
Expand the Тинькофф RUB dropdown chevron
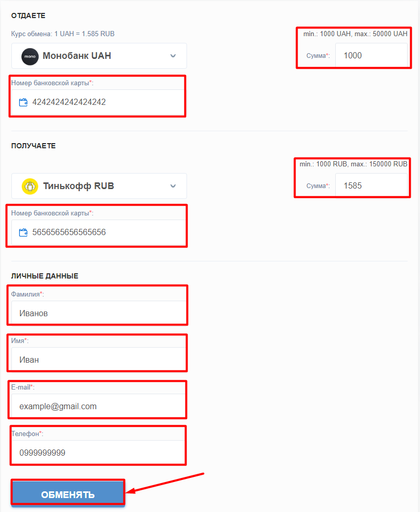click(x=173, y=186)
